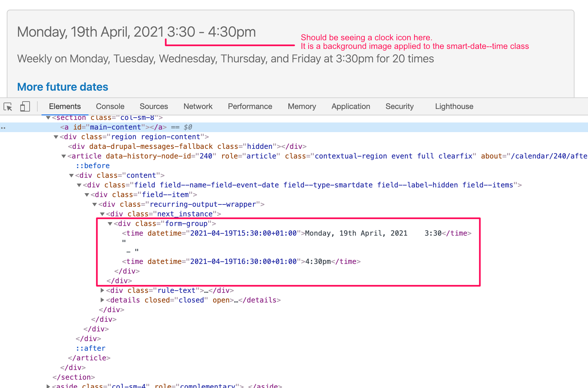
Task: Open the Network tab
Action: (x=198, y=107)
